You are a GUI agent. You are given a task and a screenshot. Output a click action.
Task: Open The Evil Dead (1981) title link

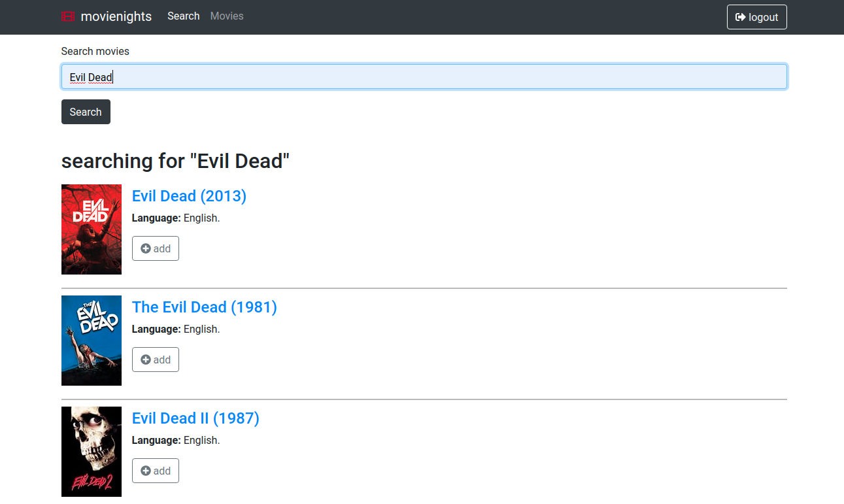pyautogui.click(x=204, y=307)
